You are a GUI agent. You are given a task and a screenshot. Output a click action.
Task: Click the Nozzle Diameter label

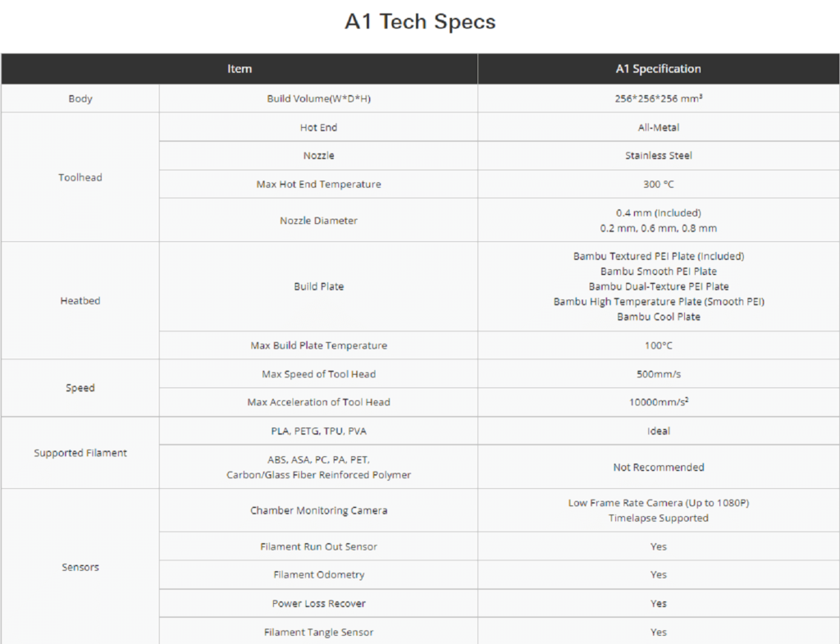click(319, 220)
